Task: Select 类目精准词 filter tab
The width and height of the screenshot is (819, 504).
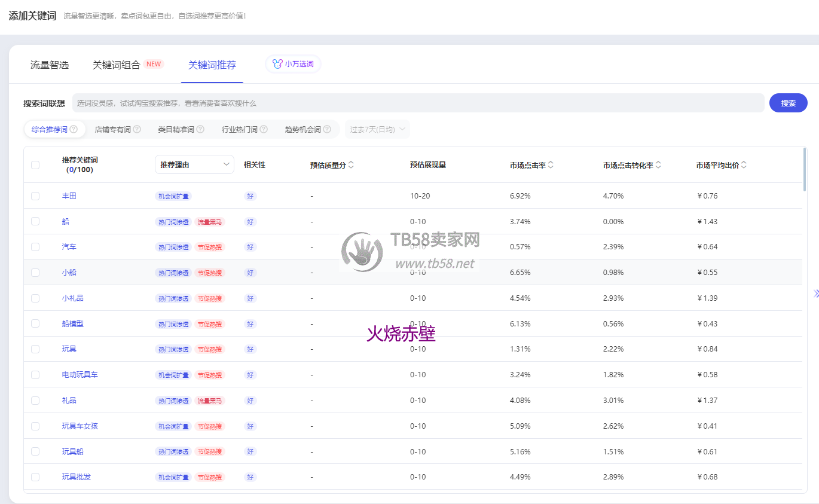Action: pyautogui.click(x=176, y=129)
